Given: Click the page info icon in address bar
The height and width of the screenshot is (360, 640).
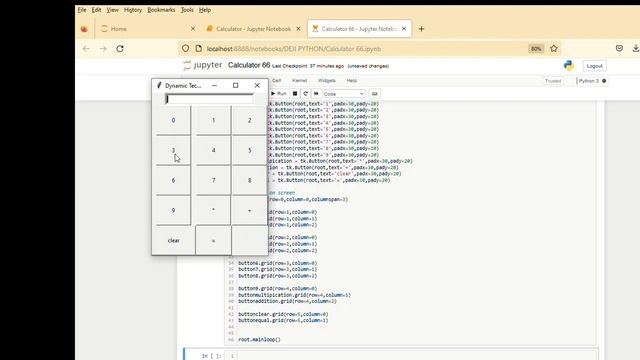Looking at the screenshot, I should (198, 49).
